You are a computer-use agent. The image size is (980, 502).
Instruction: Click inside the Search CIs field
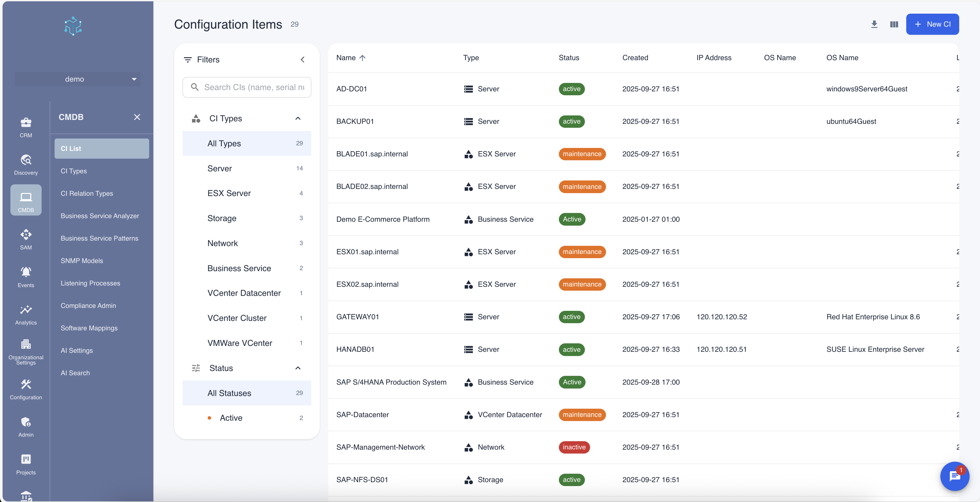pyautogui.click(x=251, y=87)
